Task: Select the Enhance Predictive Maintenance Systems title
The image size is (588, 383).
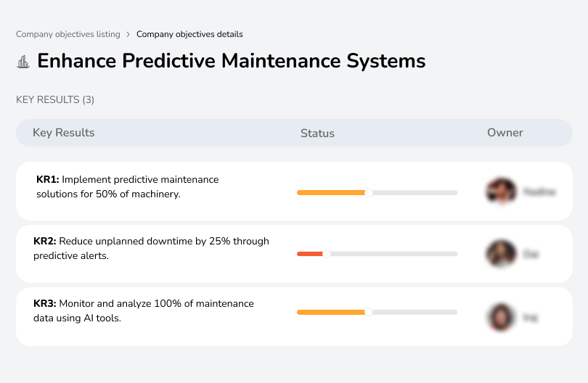Action: point(232,61)
